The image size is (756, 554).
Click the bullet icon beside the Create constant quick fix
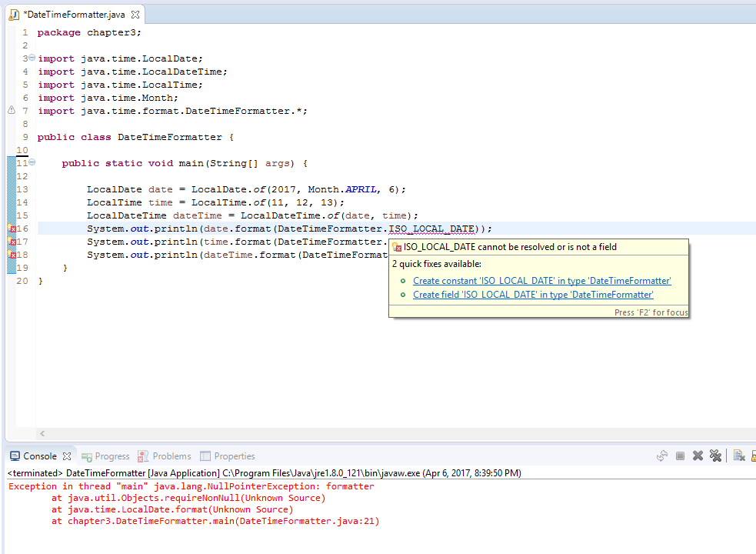click(403, 281)
